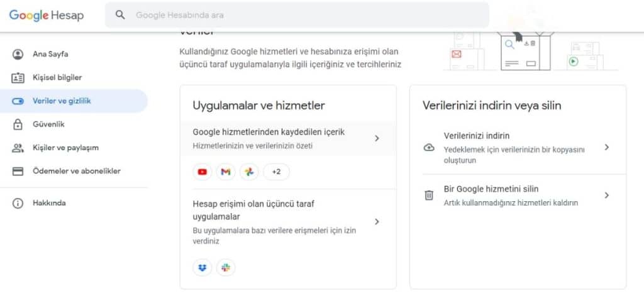Click text 'Hizmetlerinizin ve verilerinizin özeti'
Viewport: 644px width, 308px height.
(253, 146)
